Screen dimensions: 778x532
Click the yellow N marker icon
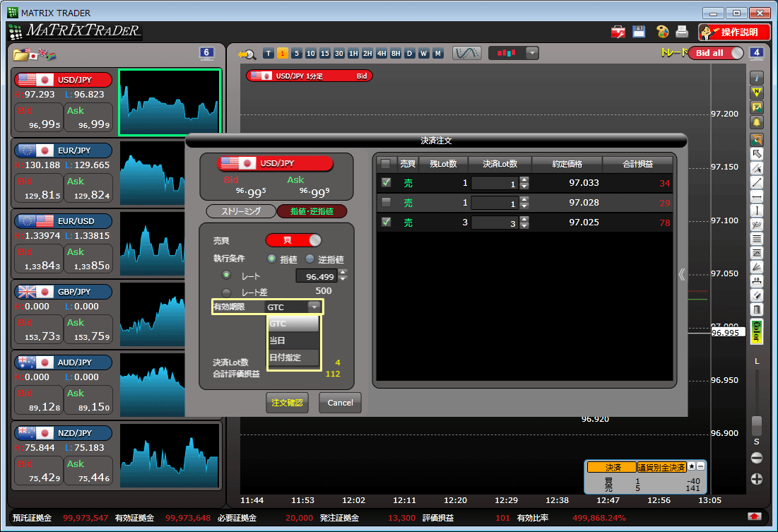tap(756, 93)
